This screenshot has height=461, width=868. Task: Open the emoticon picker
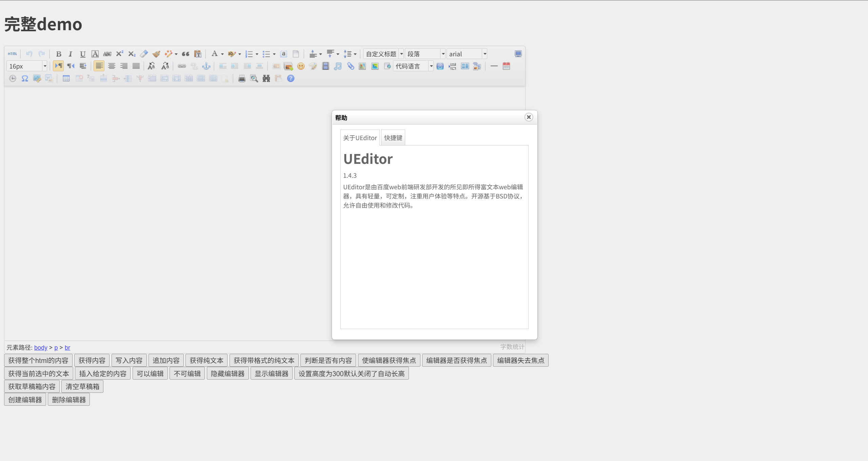click(301, 66)
